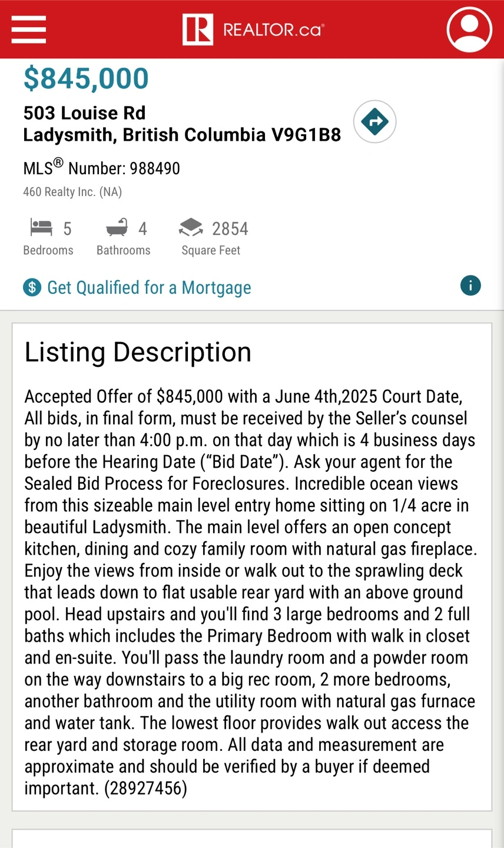Viewport: 504px width, 848px height.
Task: Tap the 4 Bathrooms label
Action: (x=123, y=250)
